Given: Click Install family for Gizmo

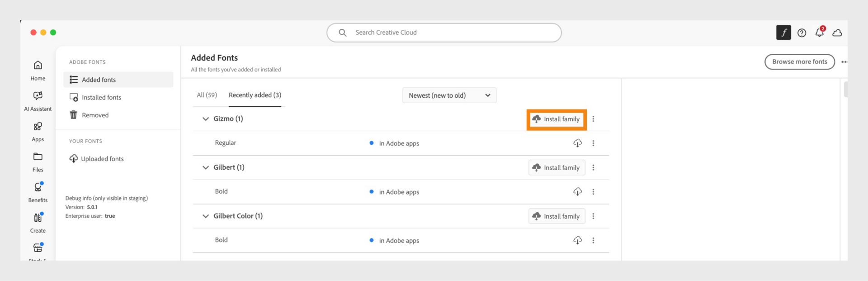Looking at the screenshot, I should click(x=557, y=119).
